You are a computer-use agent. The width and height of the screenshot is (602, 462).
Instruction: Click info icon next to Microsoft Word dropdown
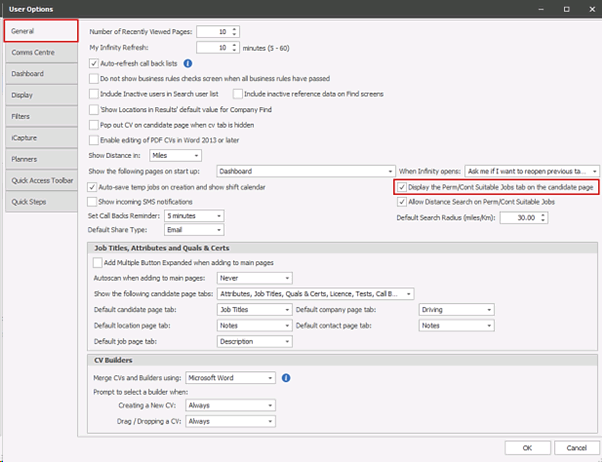[x=286, y=378]
